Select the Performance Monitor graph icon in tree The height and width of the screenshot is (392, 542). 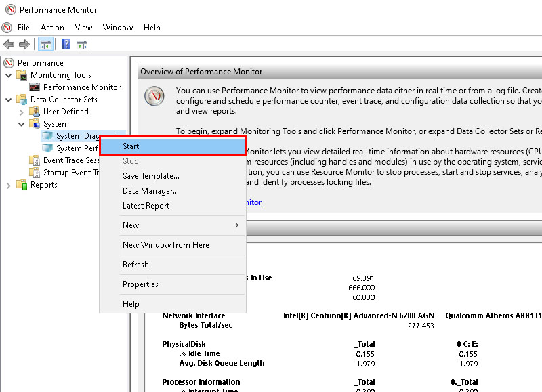tap(35, 87)
